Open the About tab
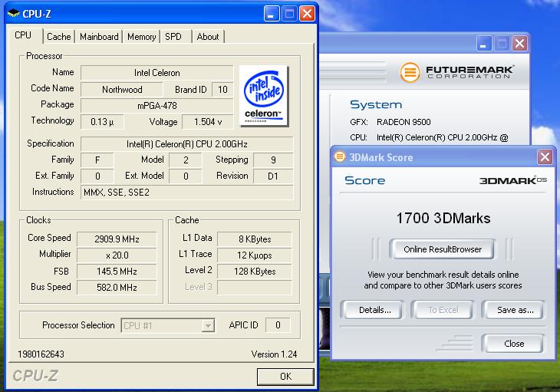The height and width of the screenshot is (392, 560). coord(208,37)
